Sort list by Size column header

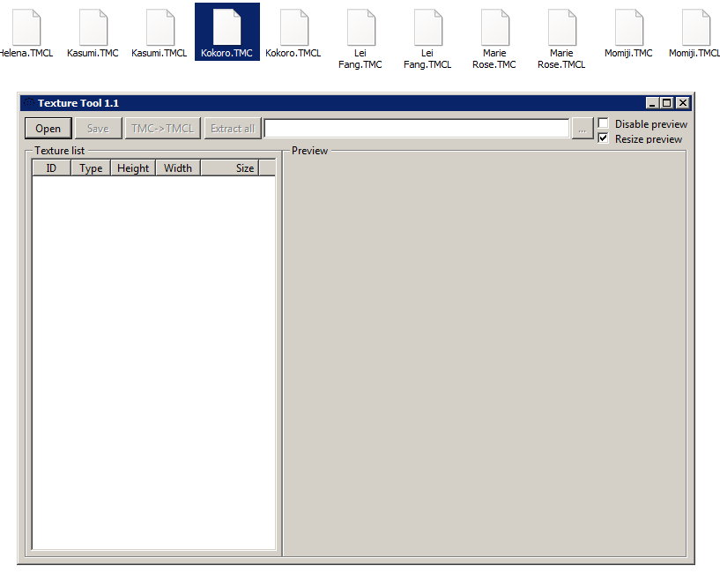pos(229,167)
